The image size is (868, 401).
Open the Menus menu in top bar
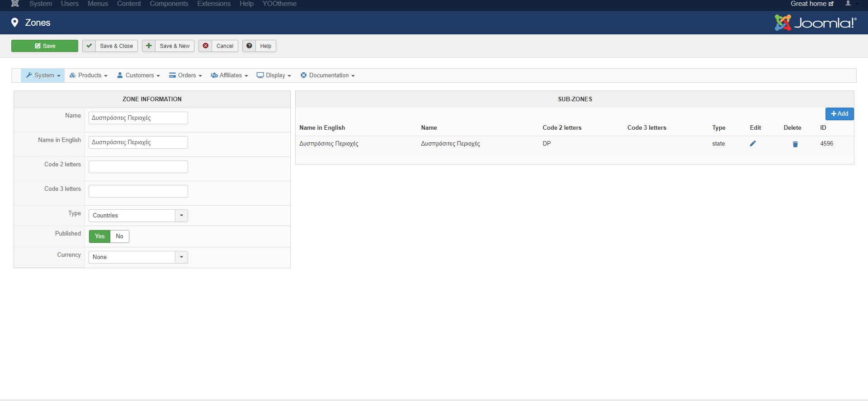click(x=98, y=4)
